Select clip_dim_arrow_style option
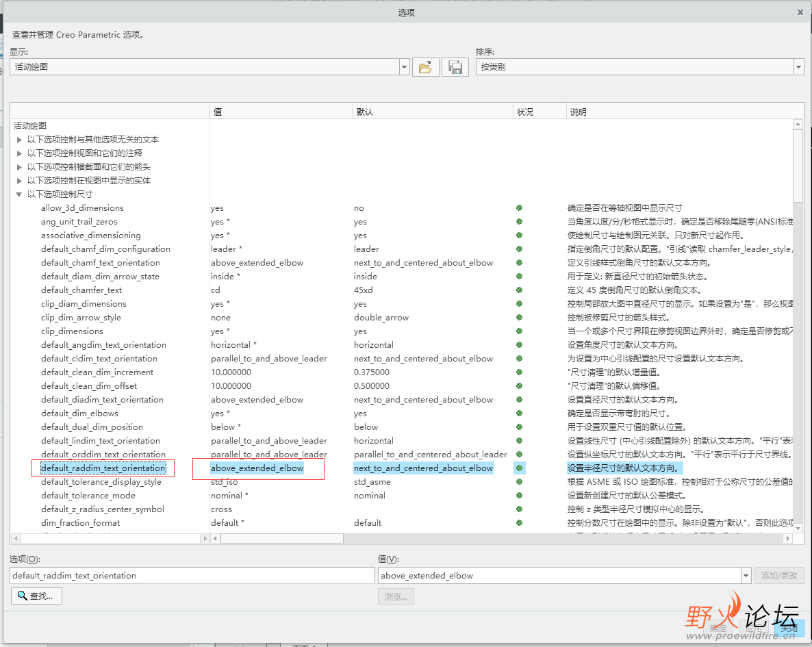This screenshot has width=812, height=647. 81,318
